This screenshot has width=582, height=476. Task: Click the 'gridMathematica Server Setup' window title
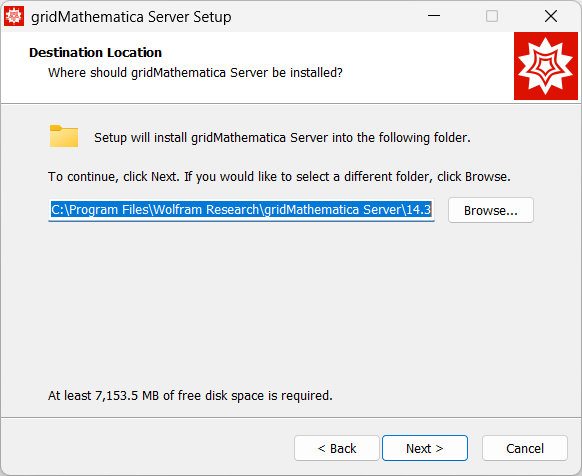pyautogui.click(x=131, y=17)
